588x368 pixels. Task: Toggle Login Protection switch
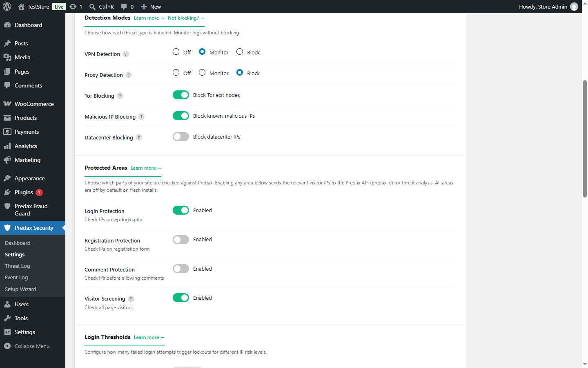[181, 210]
